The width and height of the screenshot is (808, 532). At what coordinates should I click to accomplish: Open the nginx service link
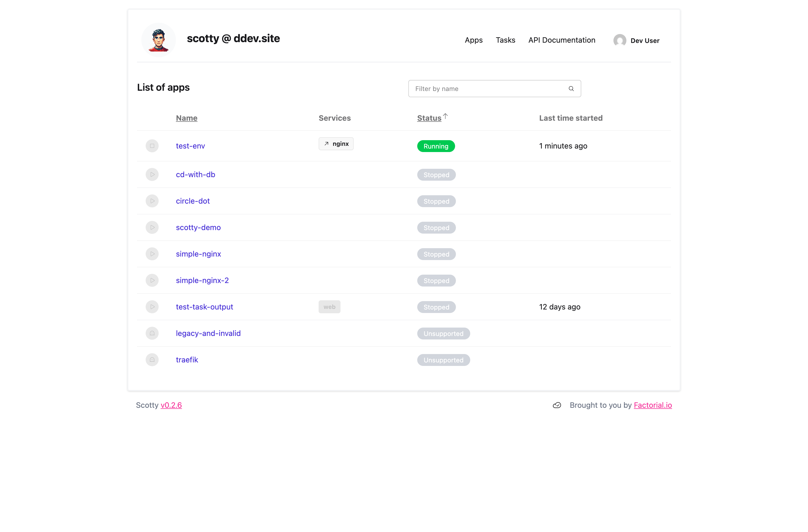(x=336, y=143)
